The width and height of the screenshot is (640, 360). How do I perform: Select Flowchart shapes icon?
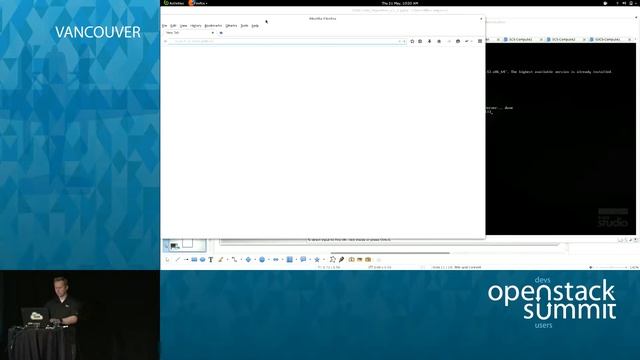[290, 260]
